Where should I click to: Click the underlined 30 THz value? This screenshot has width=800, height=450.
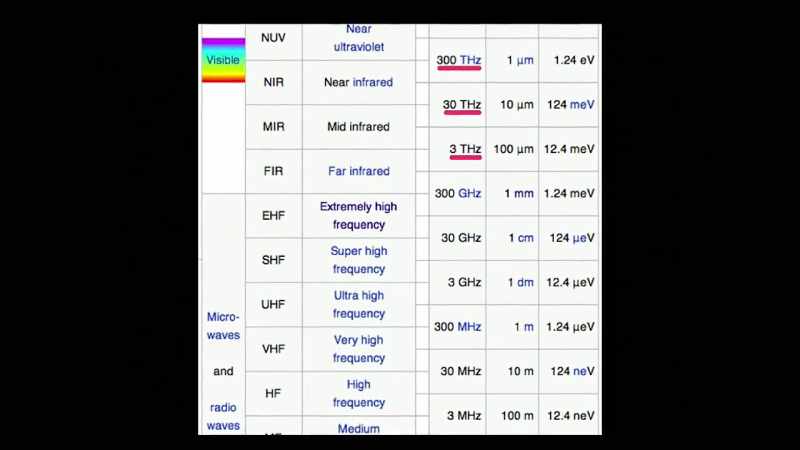click(x=462, y=105)
